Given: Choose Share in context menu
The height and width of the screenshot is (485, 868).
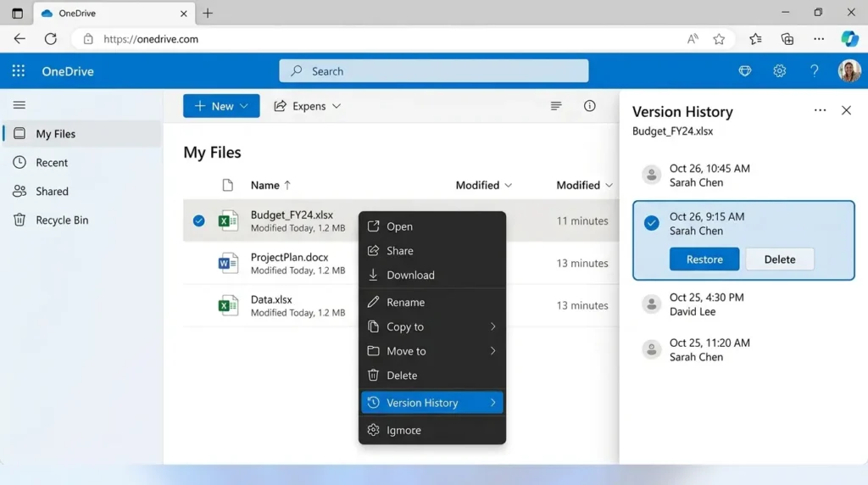Looking at the screenshot, I should (x=432, y=251).
